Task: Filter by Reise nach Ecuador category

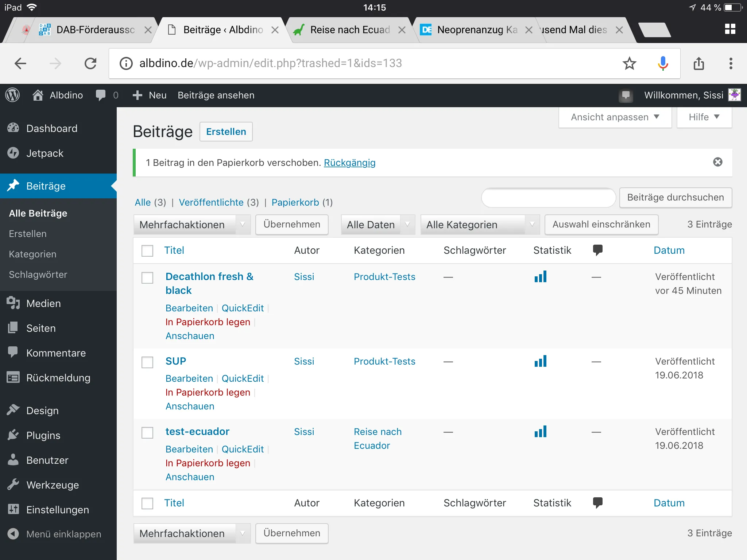Action: pos(378,439)
